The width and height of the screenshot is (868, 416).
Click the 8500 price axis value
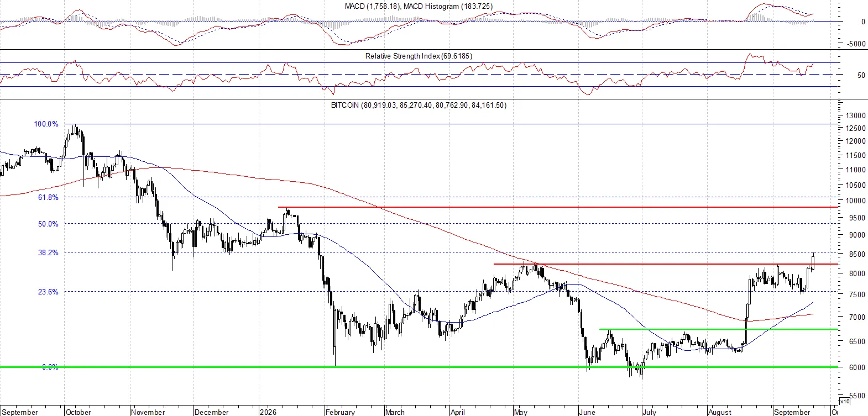click(857, 254)
